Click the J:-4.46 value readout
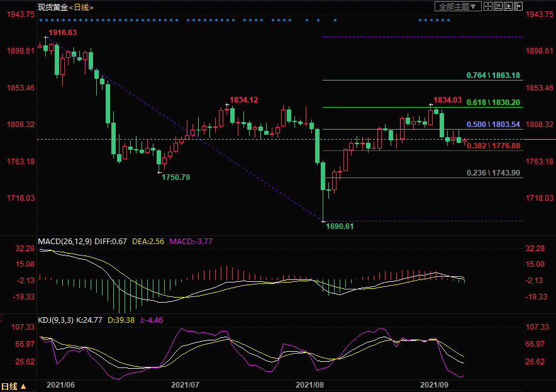The width and height of the screenshot is (556, 392). coord(152,320)
